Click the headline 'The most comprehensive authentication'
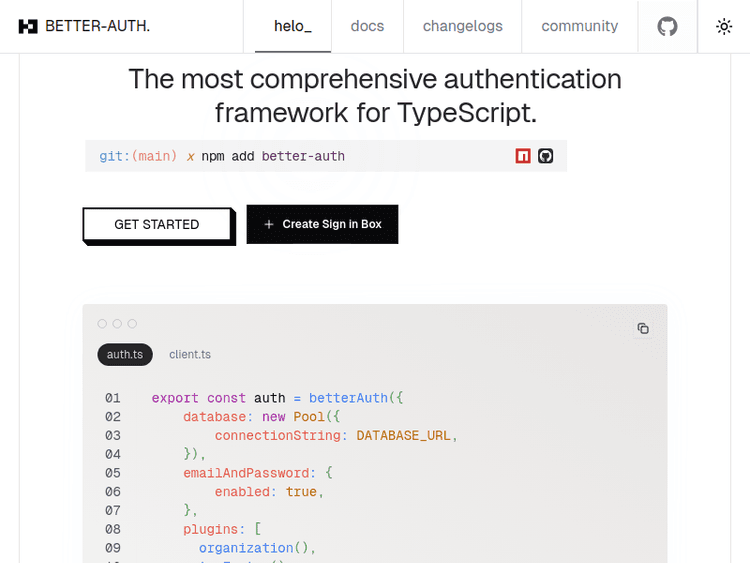The width and height of the screenshot is (750, 563). 375,79
